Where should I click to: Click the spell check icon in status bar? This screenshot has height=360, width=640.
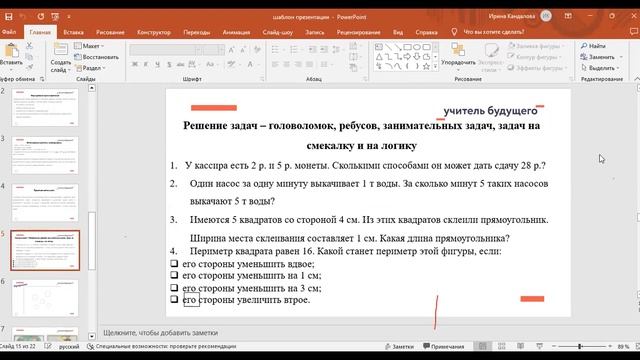48,346
